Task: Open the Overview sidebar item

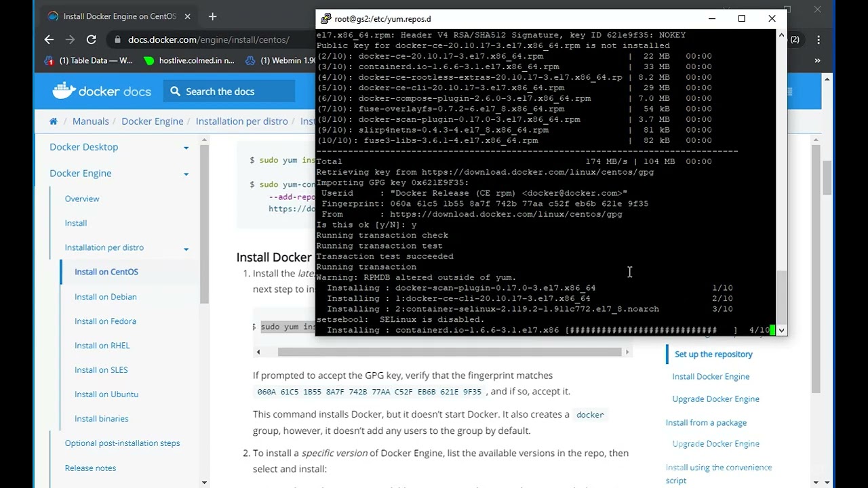Action: 82,199
